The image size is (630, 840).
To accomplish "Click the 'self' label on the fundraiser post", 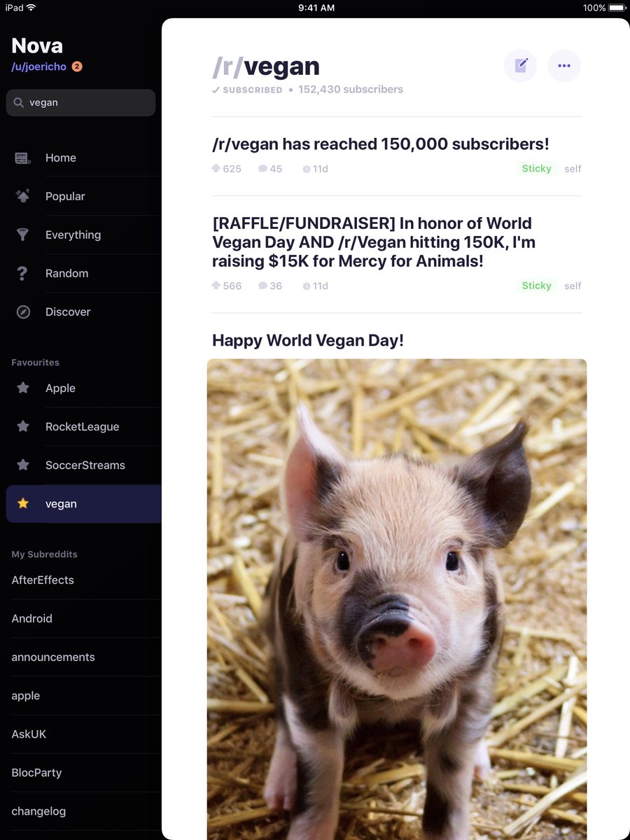I will click(573, 286).
